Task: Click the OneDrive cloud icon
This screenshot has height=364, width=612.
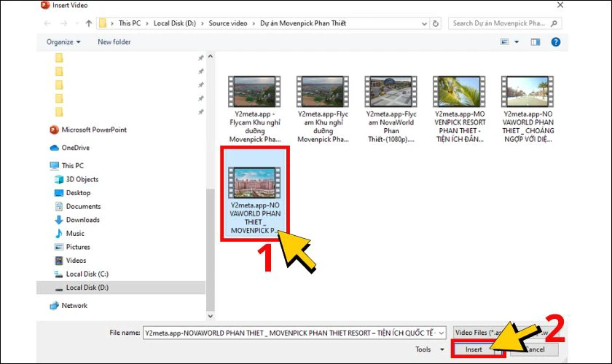Action: [x=54, y=148]
